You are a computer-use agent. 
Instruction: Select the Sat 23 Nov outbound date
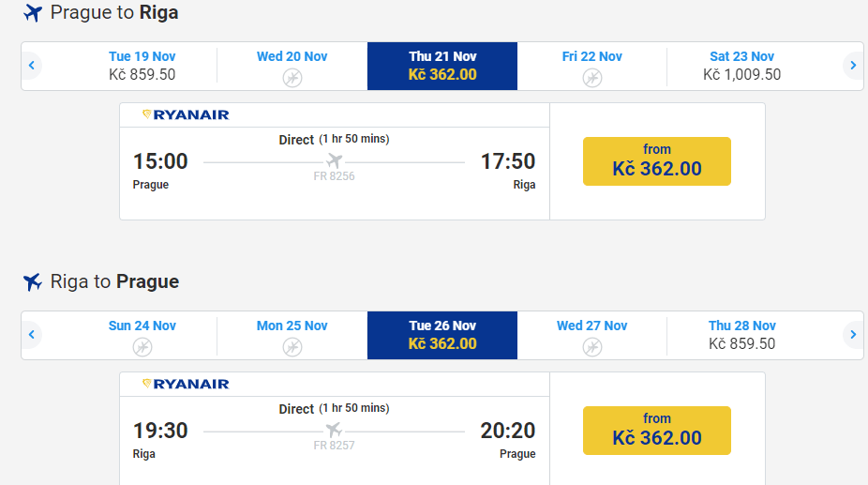point(741,66)
